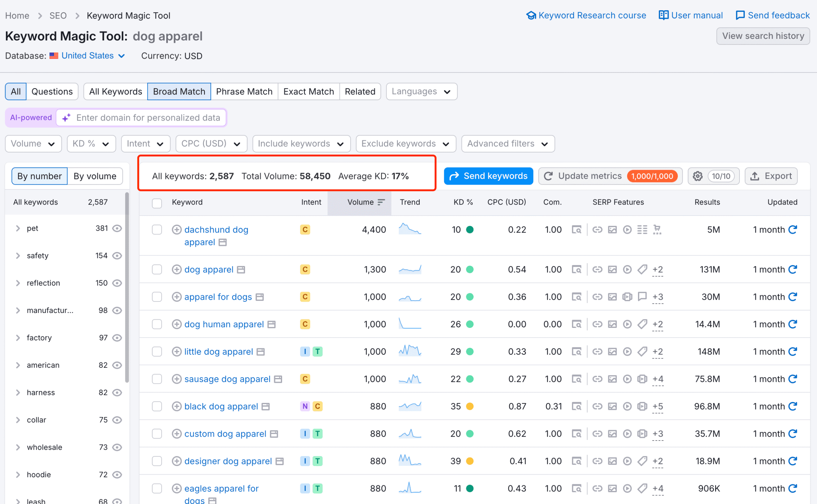Click the table settings gear icon
The height and width of the screenshot is (504, 817).
pyautogui.click(x=697, y=176)
